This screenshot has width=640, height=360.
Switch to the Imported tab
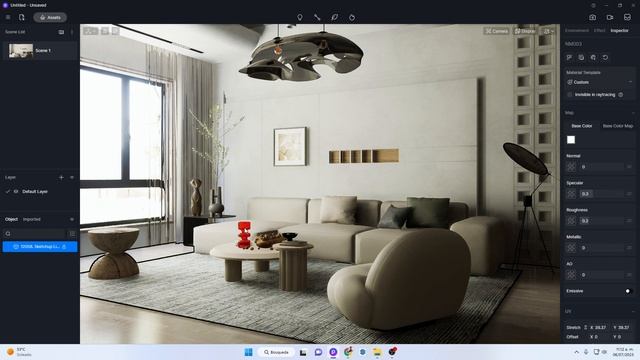point(31,219)
